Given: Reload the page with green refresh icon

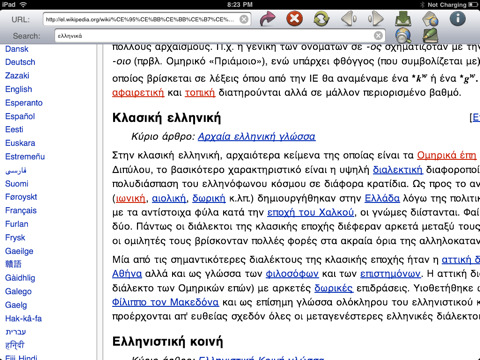Looking at the screenshot, I should click(321, 19).
